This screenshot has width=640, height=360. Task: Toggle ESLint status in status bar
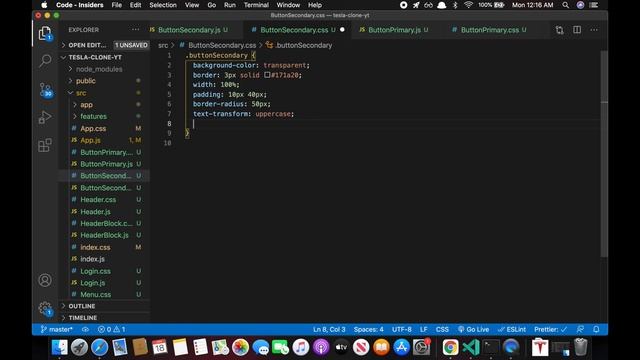click(511, 329)
